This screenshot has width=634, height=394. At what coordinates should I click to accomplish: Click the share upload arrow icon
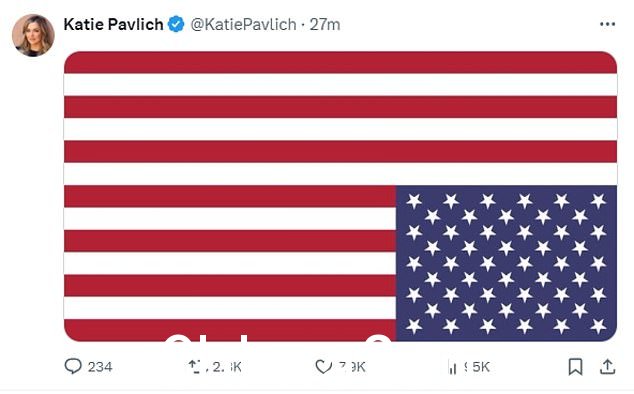pos(607,366)
